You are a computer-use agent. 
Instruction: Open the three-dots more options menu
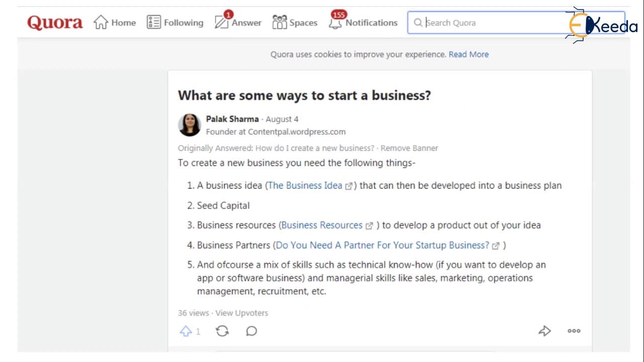[574, 331]
